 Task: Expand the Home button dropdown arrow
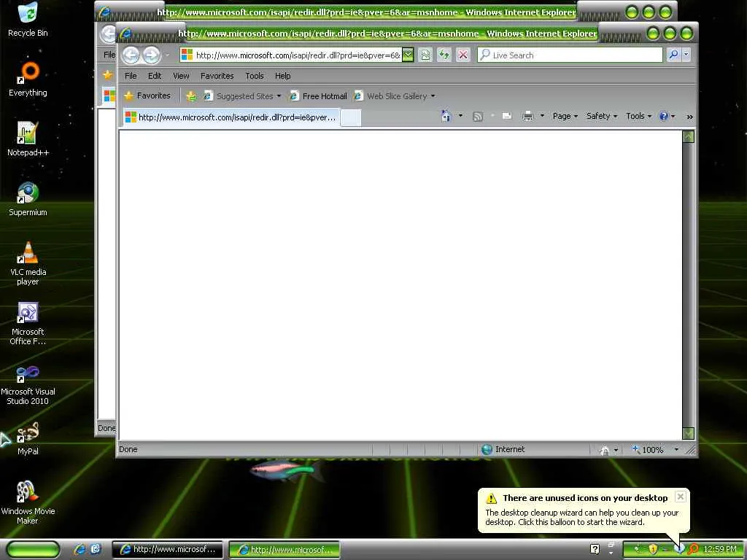click(460, 116)
